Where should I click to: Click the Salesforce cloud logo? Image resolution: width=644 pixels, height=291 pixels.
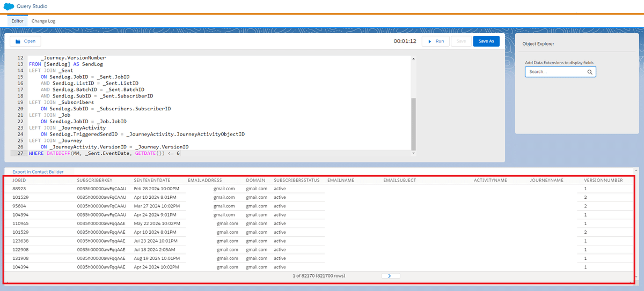coord(9,6)
